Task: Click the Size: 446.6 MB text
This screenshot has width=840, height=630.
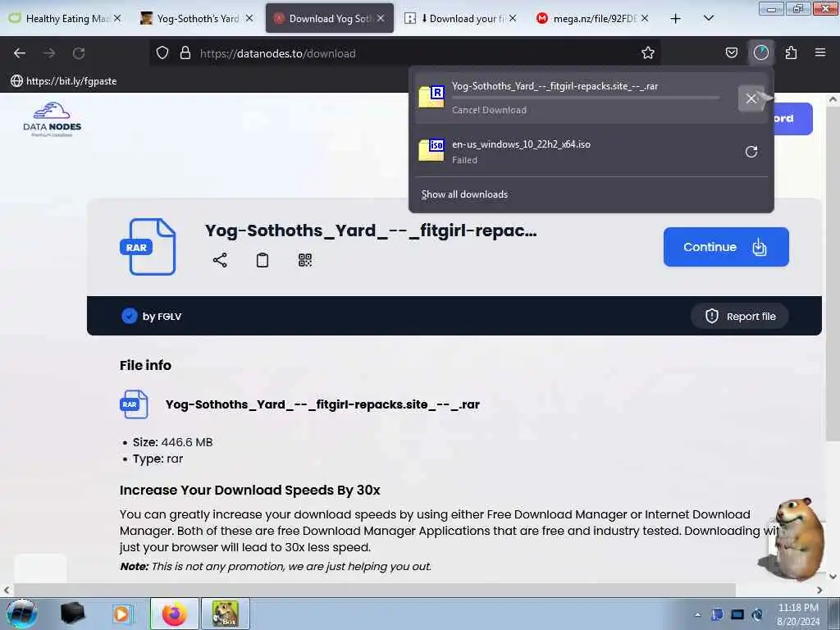Action: (x=172, y=442)
